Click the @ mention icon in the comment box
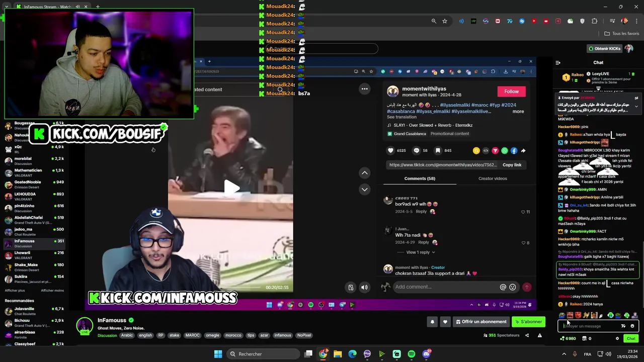 pos(503,287)
